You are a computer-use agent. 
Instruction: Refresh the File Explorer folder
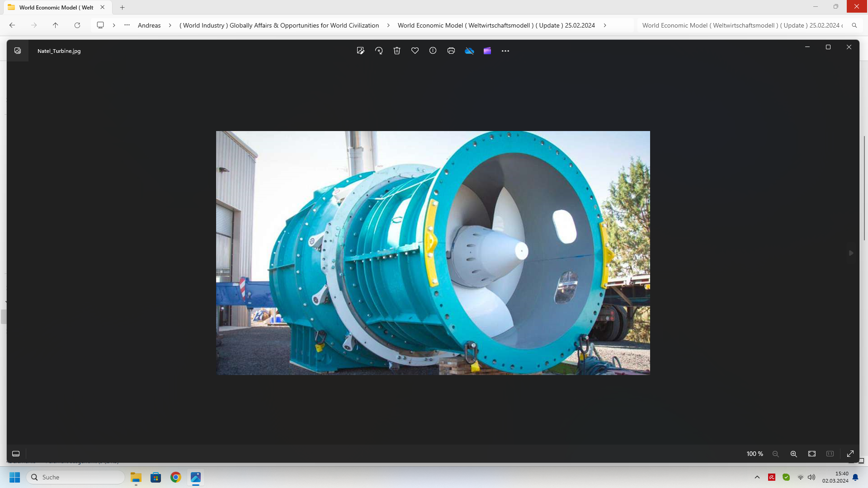point(77,25)
